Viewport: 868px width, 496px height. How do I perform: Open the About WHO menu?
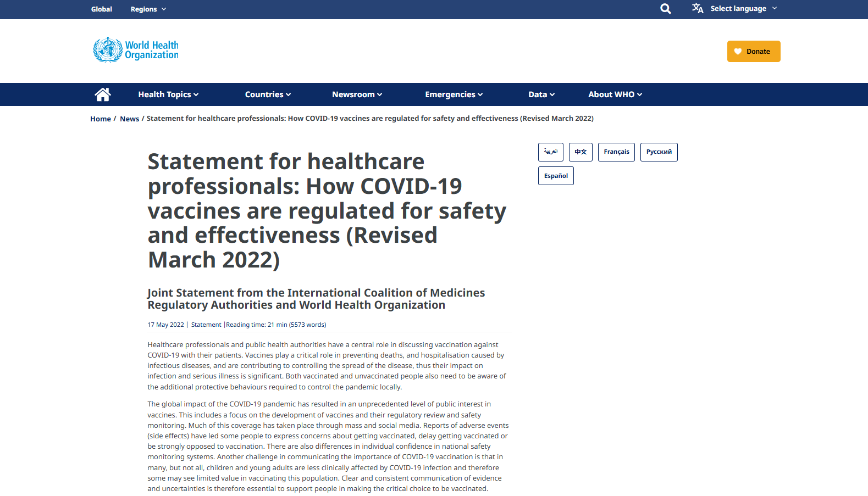(x=615, y=94)
